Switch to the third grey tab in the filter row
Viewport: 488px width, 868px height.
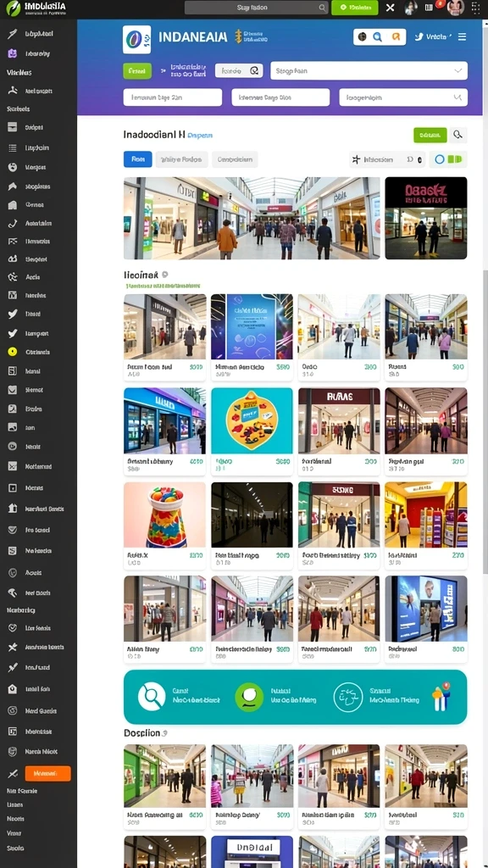[x=235, y=159]
